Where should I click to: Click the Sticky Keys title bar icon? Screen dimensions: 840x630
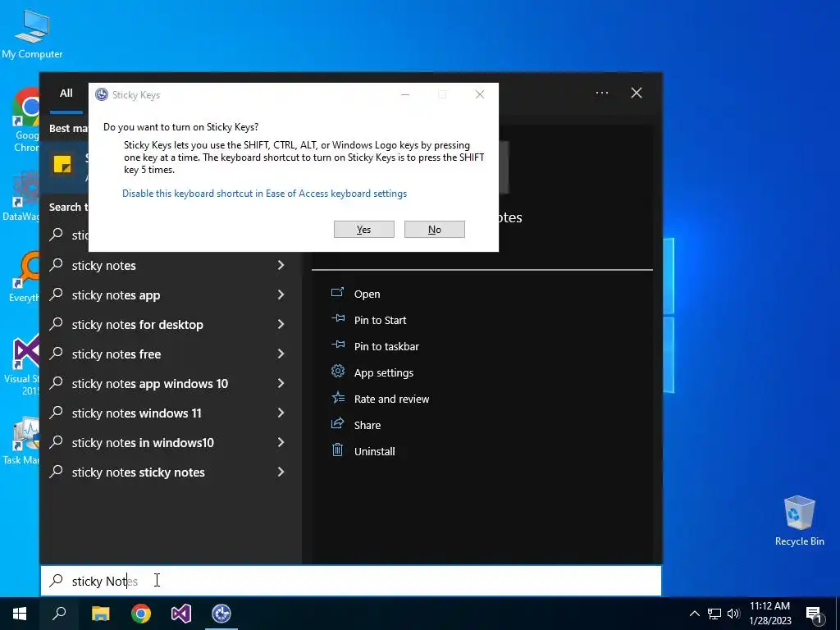101,95
